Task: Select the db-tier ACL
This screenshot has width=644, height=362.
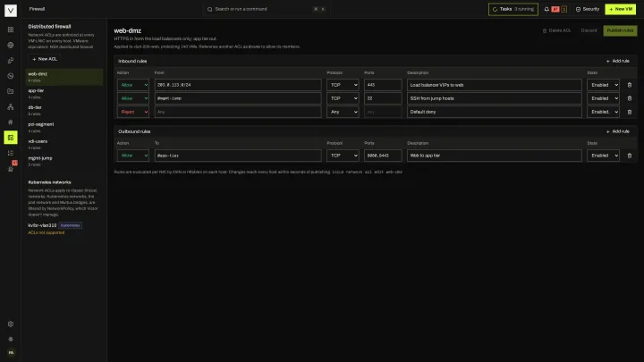Action: coord(64,111)
